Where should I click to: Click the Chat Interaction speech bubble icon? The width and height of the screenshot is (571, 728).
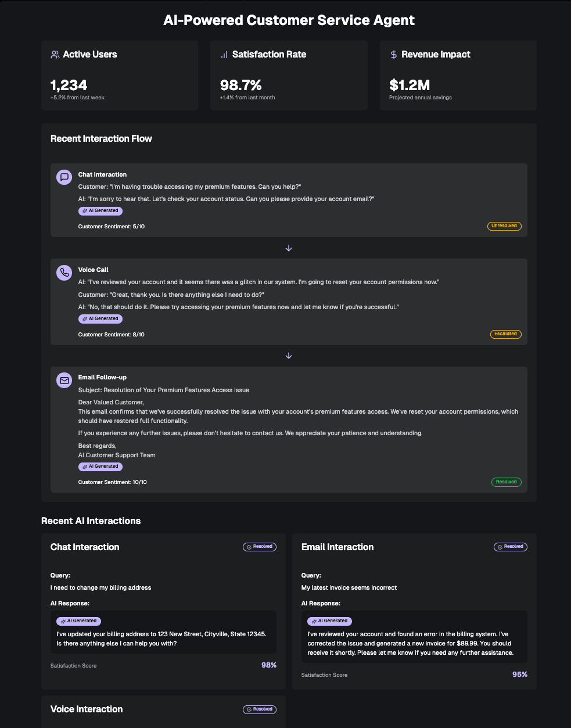pos(64,177)
